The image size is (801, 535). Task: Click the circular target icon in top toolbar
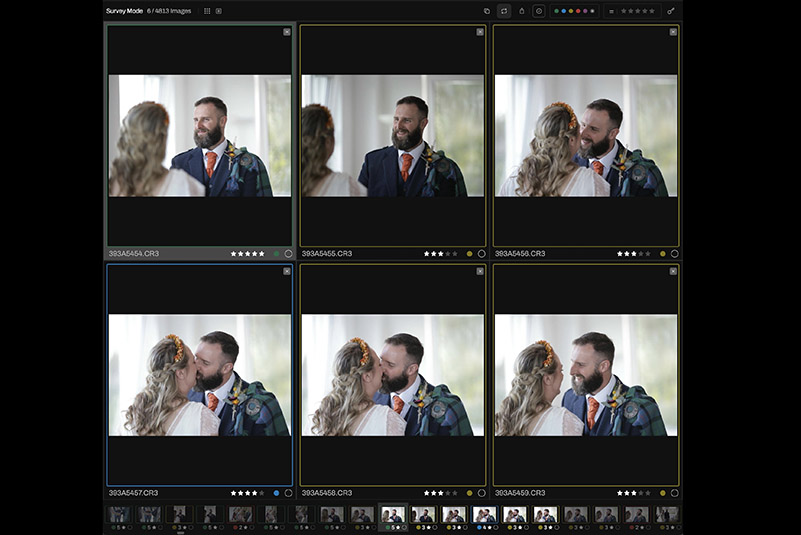(x=539, y=11)
